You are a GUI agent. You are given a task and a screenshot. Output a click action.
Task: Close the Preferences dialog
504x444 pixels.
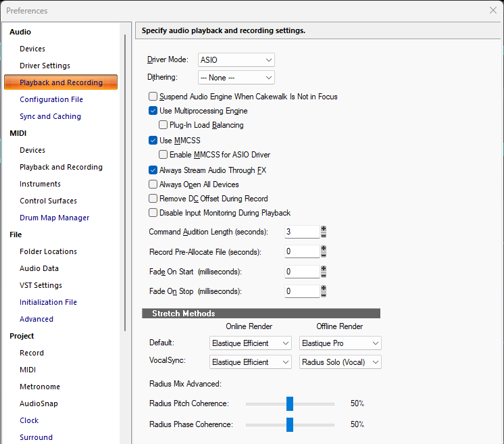(x=493, y=10)
